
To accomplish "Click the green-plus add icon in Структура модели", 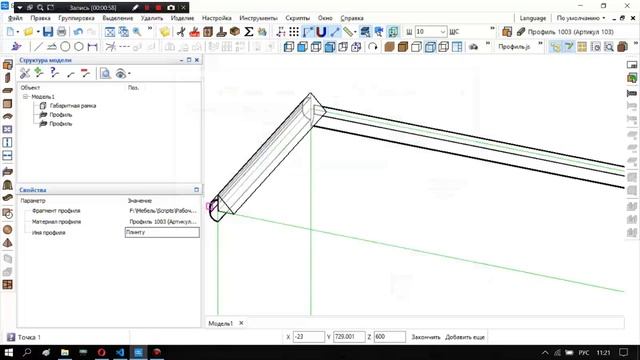I will coord(39,73).
